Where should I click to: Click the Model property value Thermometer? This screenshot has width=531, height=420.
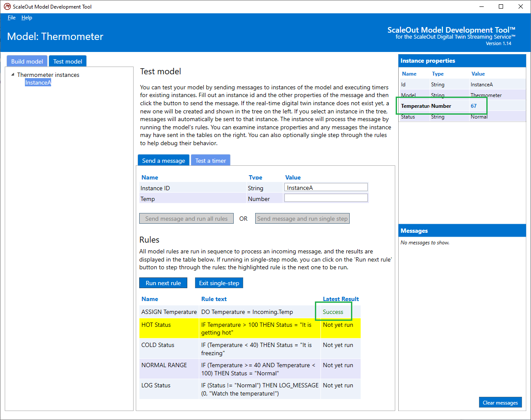[486, 95]
